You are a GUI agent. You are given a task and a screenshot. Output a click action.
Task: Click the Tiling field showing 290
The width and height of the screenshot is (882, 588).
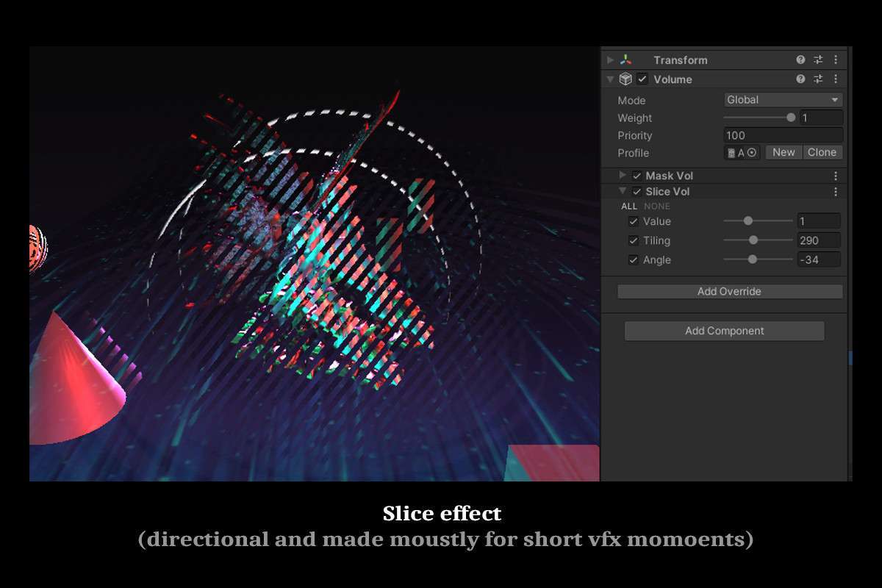819,240
